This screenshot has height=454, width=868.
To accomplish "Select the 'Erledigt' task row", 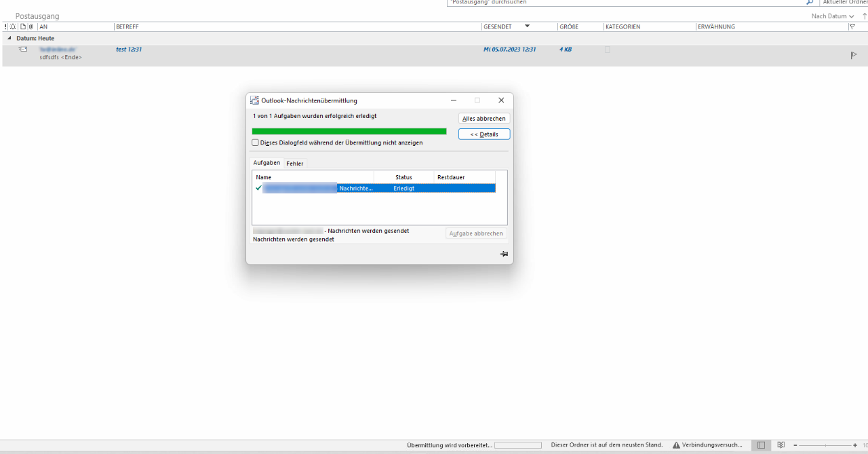I will [374, 188].
